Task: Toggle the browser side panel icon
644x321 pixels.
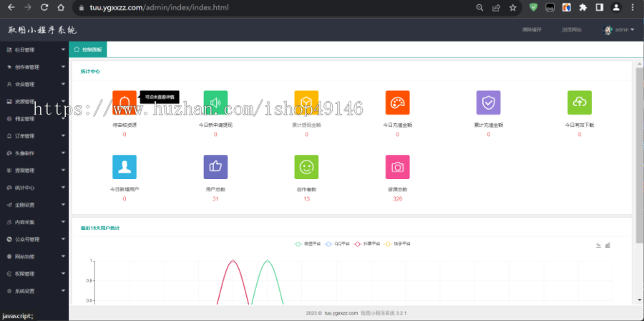Action: tap(599, 7)
